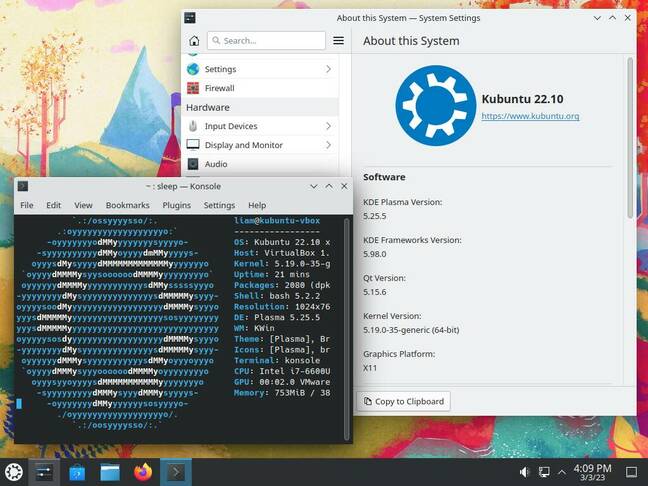Open the Help menu in Konsole
Viewport: 648px width, 486px height.
(x=257, y=205)
